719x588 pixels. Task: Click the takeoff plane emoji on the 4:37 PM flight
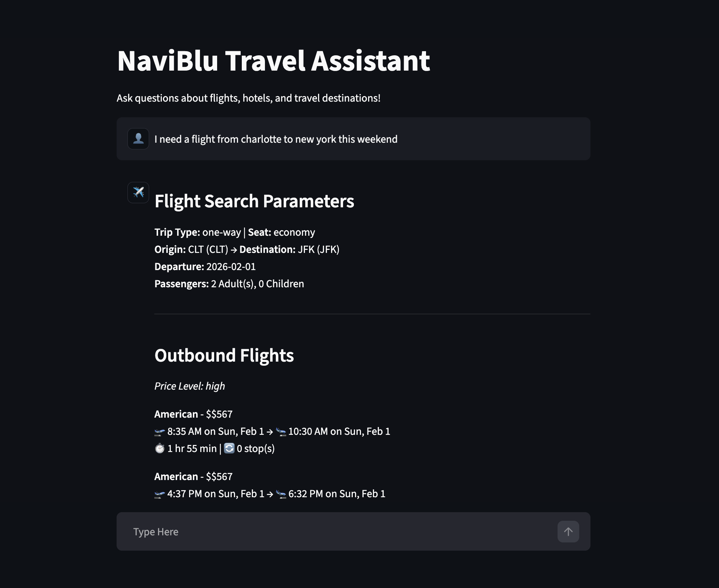(x=159, y=493)
